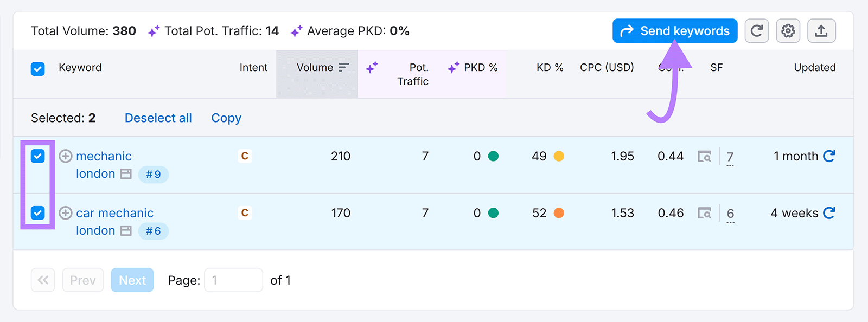Sort by the KD % column header

click(x=550, y=68)
